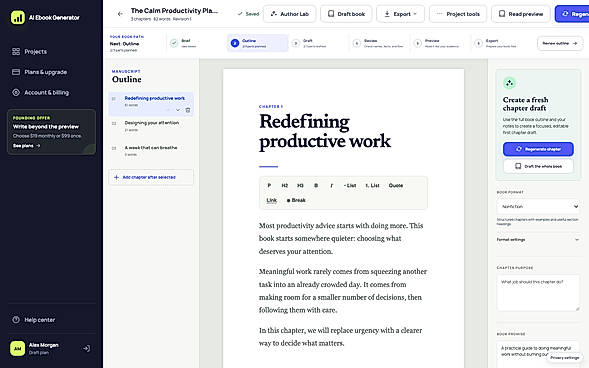The width and height of the screenshot is (589, 368).
Task: Open the Project tools menu
Action: pos(458,14)
